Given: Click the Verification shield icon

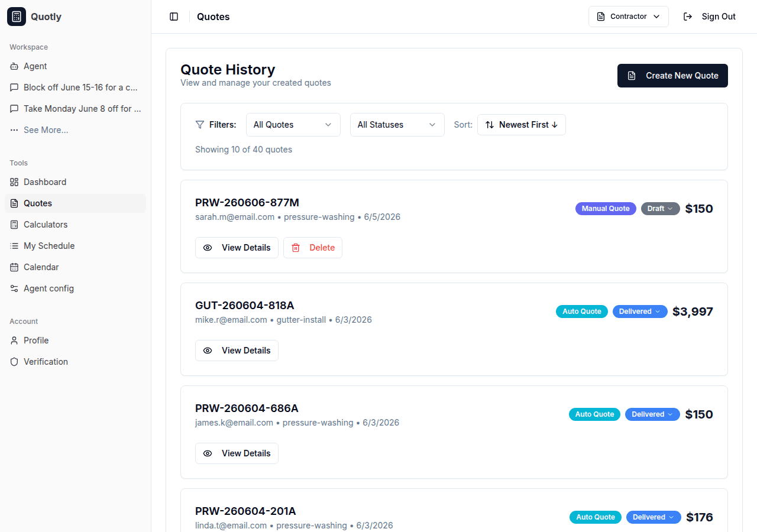Looking at the screenshot, I should coord(14,362).
